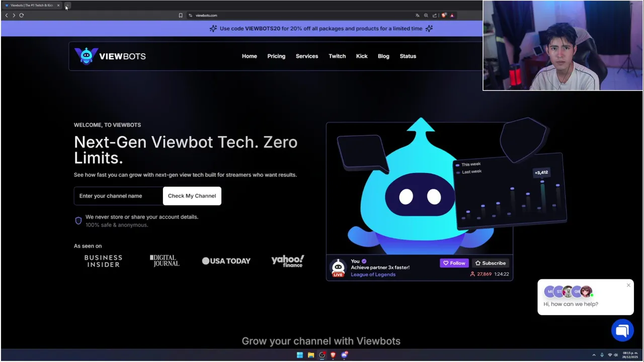
Task: Click the purple Follow button
Action: coord(454,263)
